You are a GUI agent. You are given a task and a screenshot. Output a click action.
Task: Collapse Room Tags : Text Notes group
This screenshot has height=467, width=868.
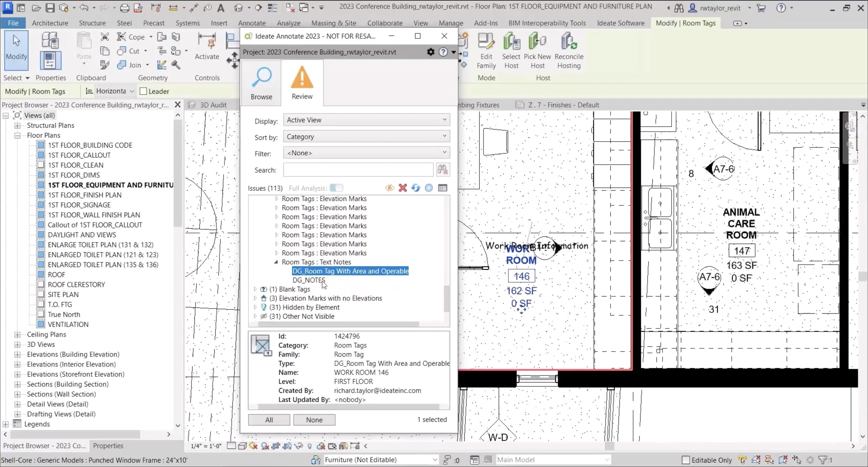tap(276, 262)
